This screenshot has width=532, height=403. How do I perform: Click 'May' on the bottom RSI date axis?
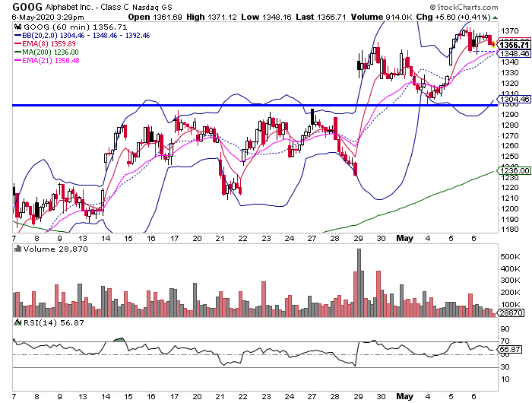click(404, 396)
